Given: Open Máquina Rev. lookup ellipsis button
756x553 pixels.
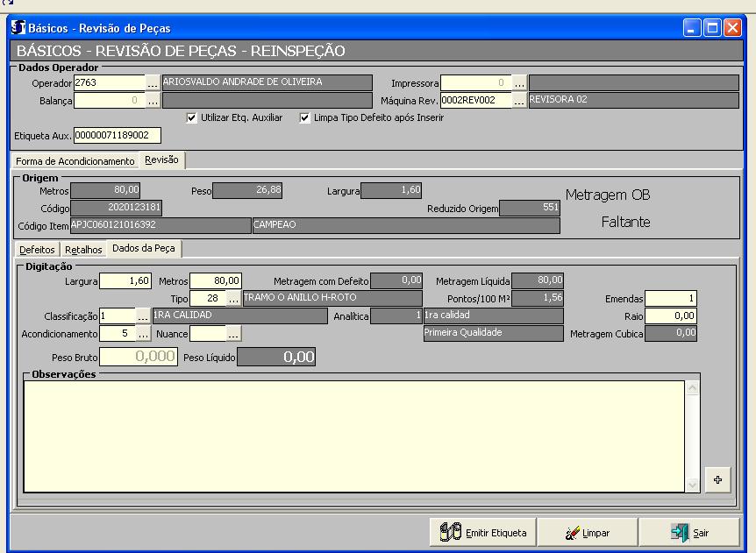Looking at the screenshot, I should pos(519,100).
